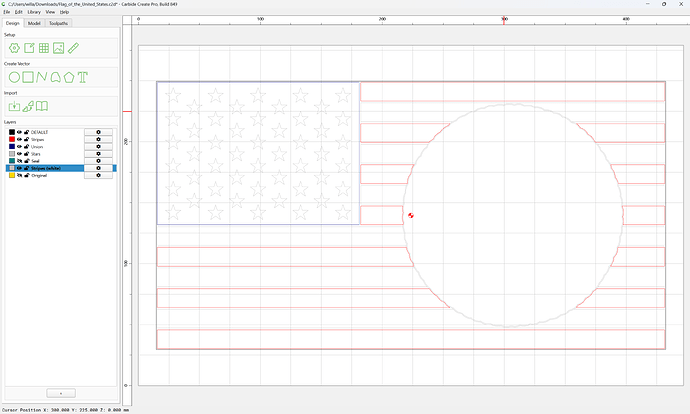Hide the Stars layer
This screenshot has height=414, width=690.
tap(19, 154)
